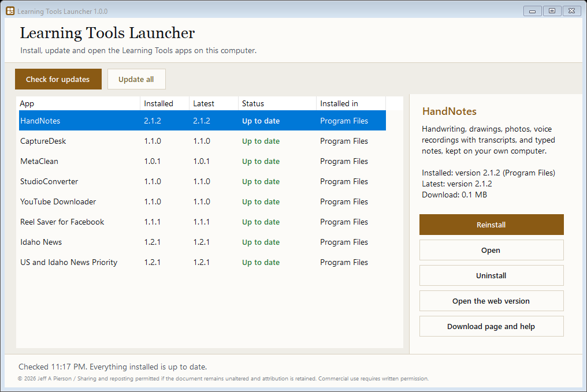The height and width of the screenshot is (392, 587).
Task: Click the Installed in column header
Action: tap(351, 103)
